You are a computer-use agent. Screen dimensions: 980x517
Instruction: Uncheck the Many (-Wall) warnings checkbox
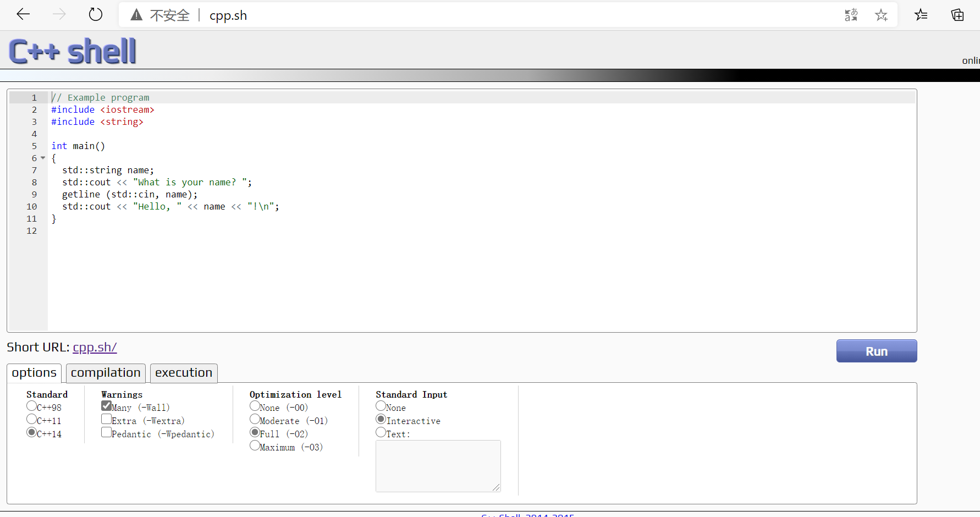point(106,406)
